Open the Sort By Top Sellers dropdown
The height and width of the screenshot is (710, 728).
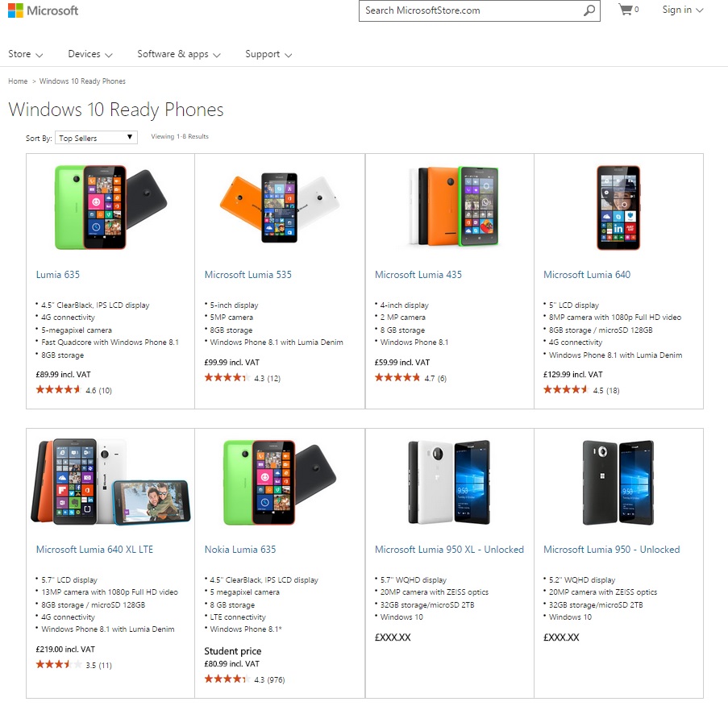96,138
